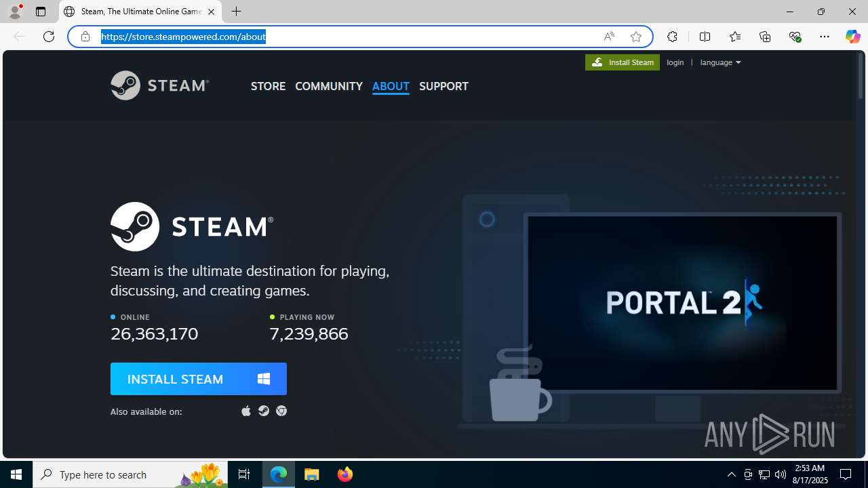Image resolution: width=868 pixels, height=488 pixels.
Task: Launch Firefox from taskbar
Action: point(345,474)
